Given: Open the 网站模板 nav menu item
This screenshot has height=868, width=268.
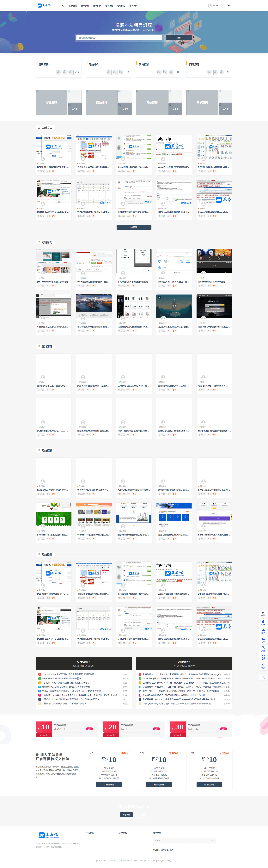Looking at the screenshot, I should [97, 6].
